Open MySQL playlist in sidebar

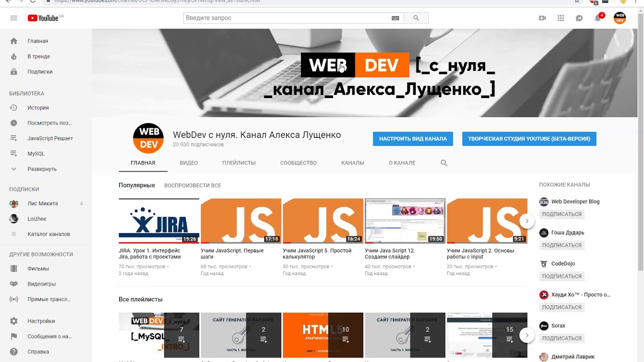(x=46, y=154)
